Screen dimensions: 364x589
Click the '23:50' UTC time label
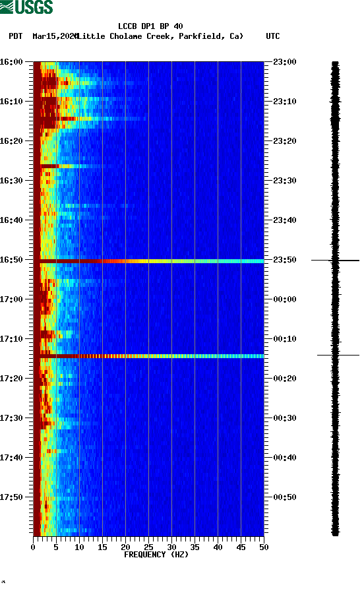285,260
